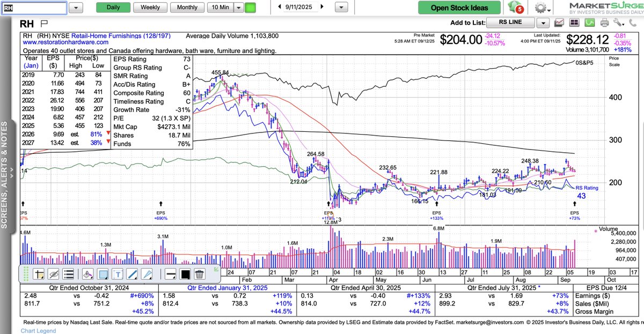Click the EPS +133% marker on chart

coord(437,211)
